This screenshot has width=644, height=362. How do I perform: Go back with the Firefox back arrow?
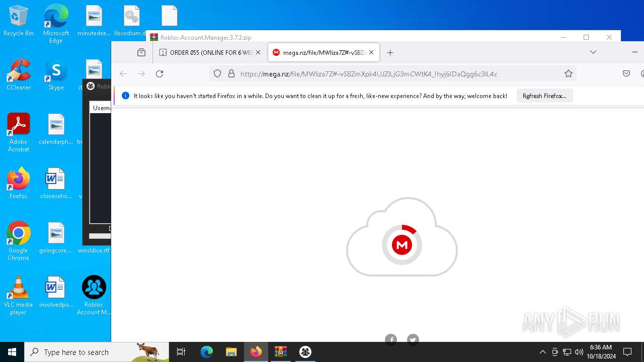(123, 74)
